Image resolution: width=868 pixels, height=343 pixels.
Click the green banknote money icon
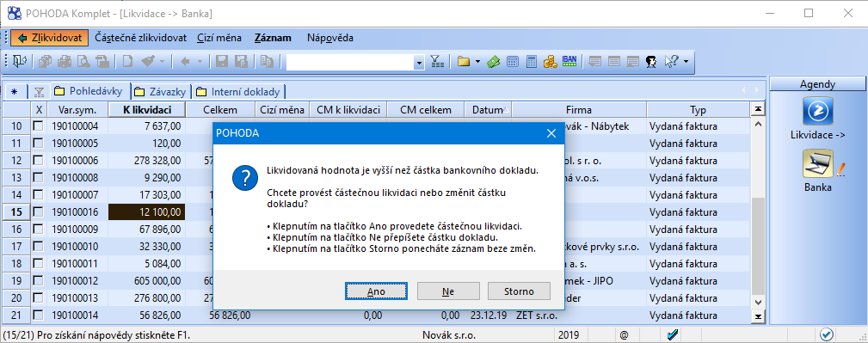point(494,62)
